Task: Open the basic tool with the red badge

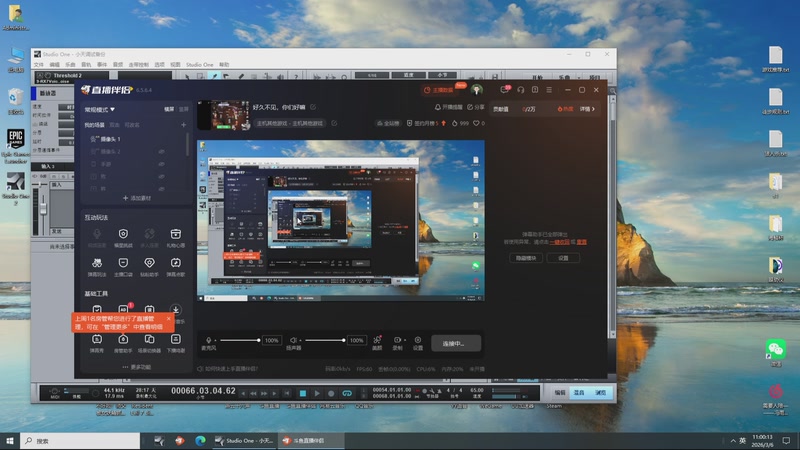Action: pyautogui.click(x=123, y=309)
